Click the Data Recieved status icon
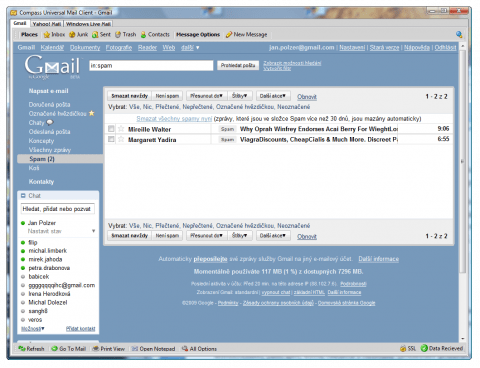480x368 pixels. (424, 348)
